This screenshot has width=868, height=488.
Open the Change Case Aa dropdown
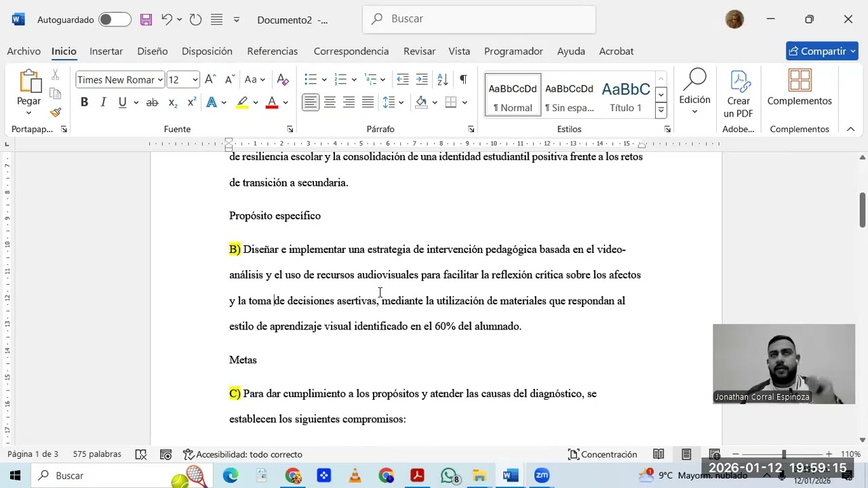click(x=255, y=79)
